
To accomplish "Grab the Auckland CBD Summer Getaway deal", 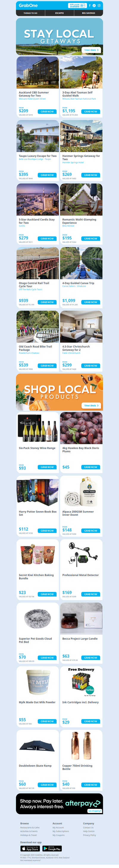I will tap(47, 111).
